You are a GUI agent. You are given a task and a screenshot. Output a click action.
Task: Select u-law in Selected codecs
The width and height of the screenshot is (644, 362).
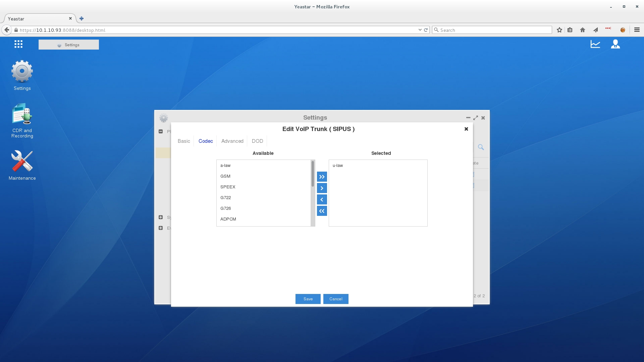tap(378, 166)
